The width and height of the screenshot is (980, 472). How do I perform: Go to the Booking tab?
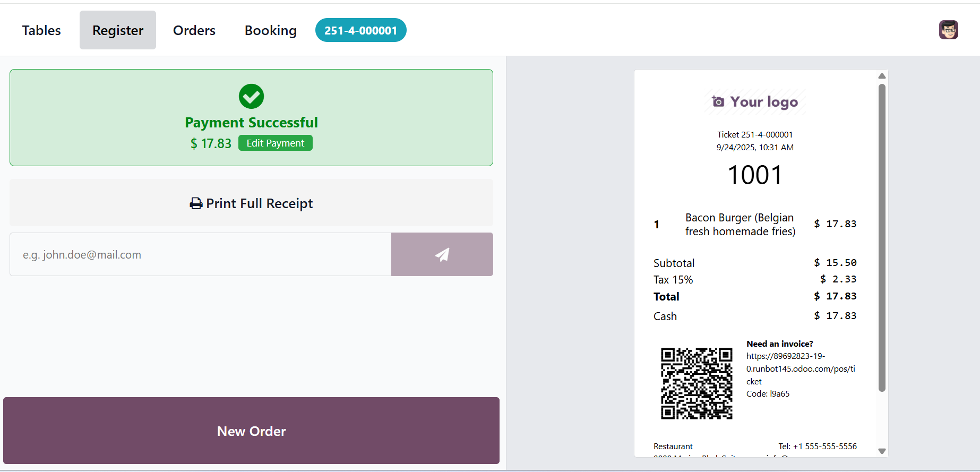click(270, 30)
